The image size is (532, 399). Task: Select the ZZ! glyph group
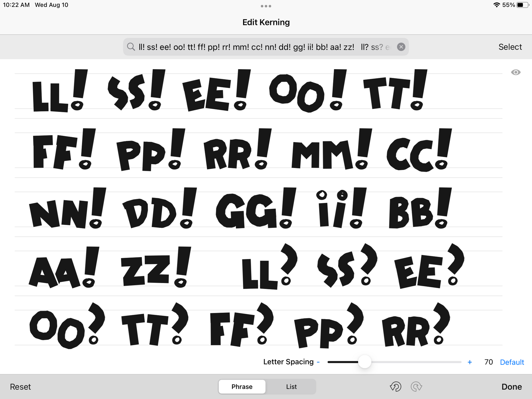[x=156, y=267]
